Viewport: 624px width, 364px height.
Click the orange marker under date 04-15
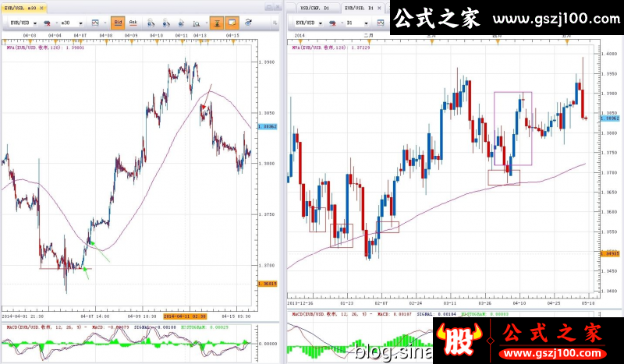(232, 41)
